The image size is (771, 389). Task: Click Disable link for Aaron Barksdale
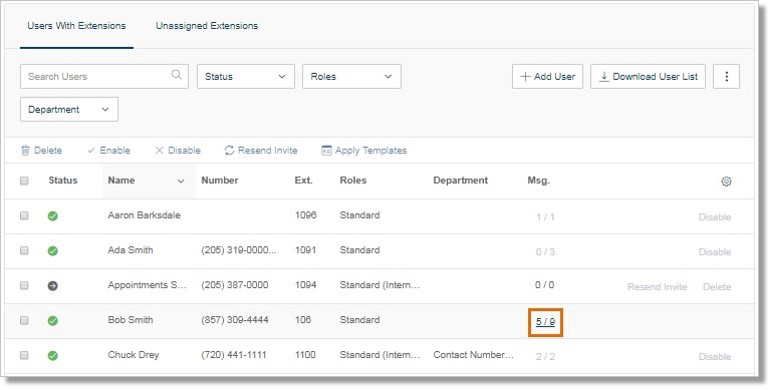point(714,217)
